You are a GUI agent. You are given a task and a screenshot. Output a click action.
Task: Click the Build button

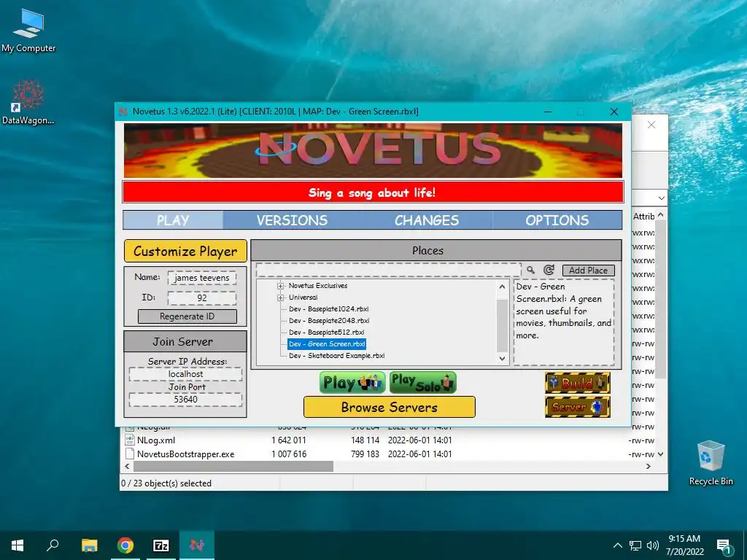click(x=578, y=383)
